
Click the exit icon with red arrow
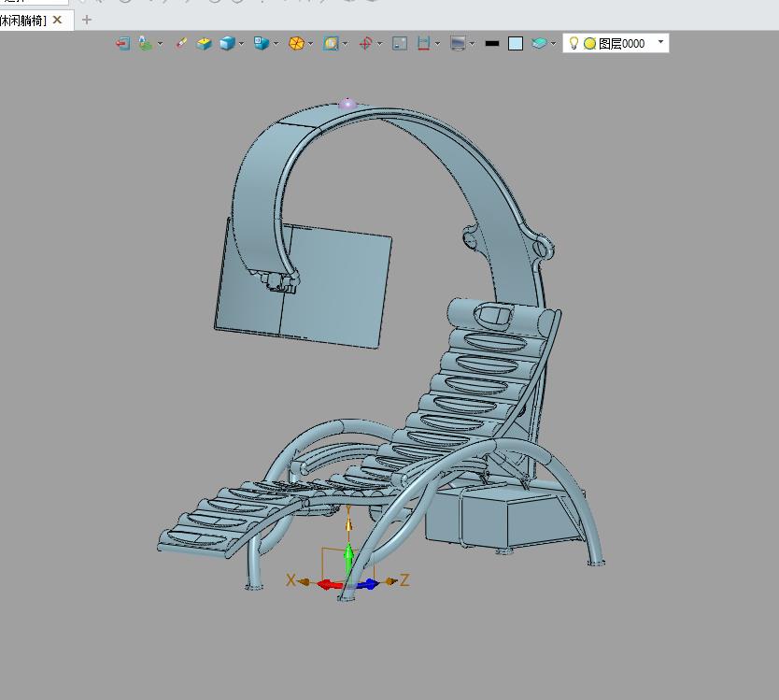[x=122, y=44]
